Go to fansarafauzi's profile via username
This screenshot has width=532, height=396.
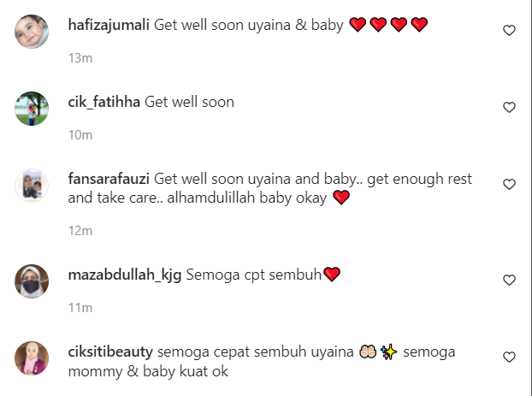[109, 179]
